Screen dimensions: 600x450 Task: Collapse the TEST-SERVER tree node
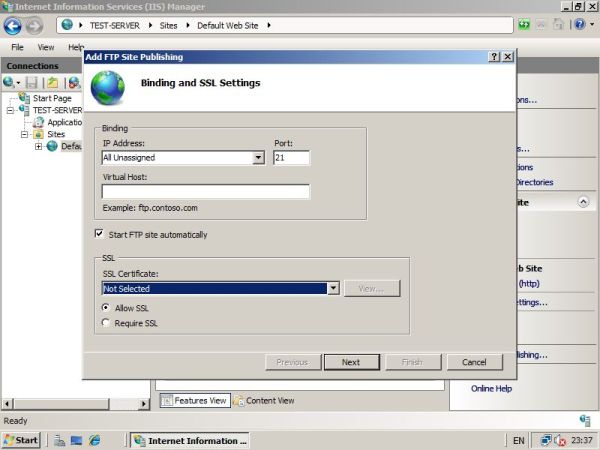pos(10,110)
